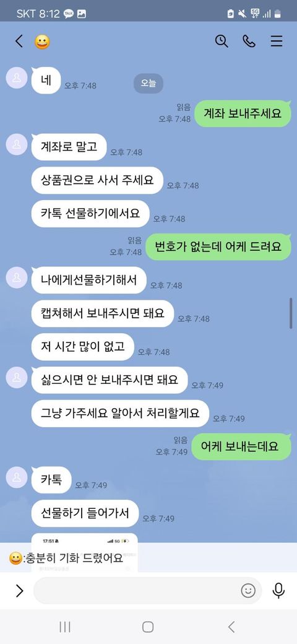Tap sender profile avatar beside '네' message
This screenshot has height=644, width=297.
click(x=17, y=78)
